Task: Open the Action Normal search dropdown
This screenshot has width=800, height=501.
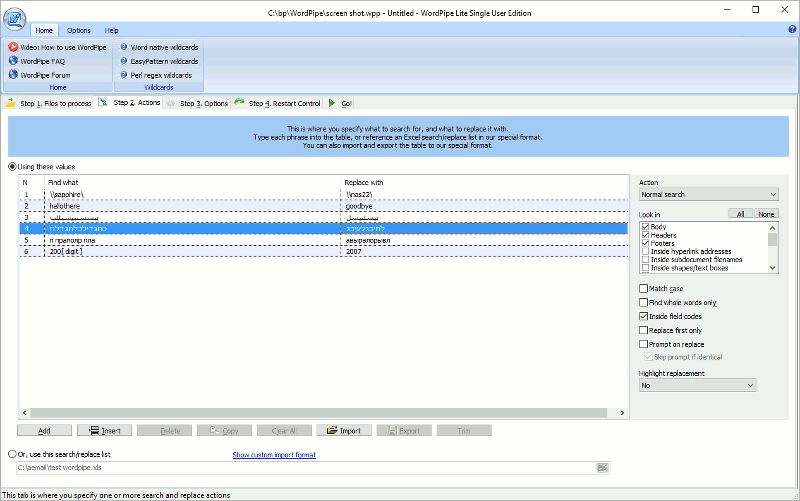Action: (709, 194)
